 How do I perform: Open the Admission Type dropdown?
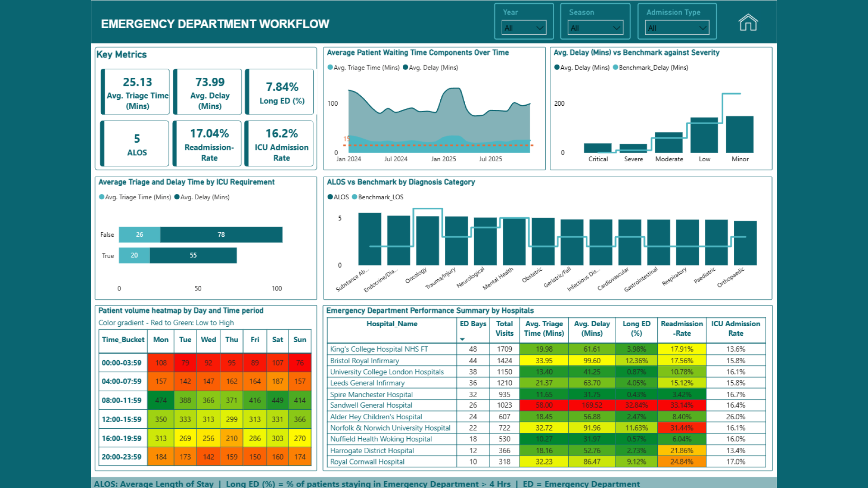coord(677,28)
